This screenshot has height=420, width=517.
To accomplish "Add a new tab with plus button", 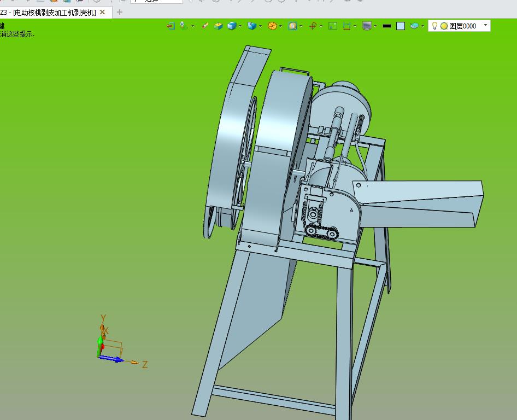I will (x=120, y=13).
